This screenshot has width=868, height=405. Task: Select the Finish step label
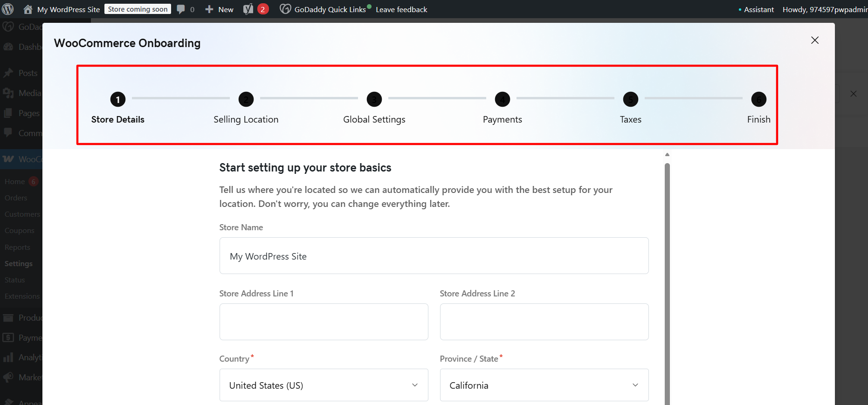pyautogui.click(x=759, y=119)
